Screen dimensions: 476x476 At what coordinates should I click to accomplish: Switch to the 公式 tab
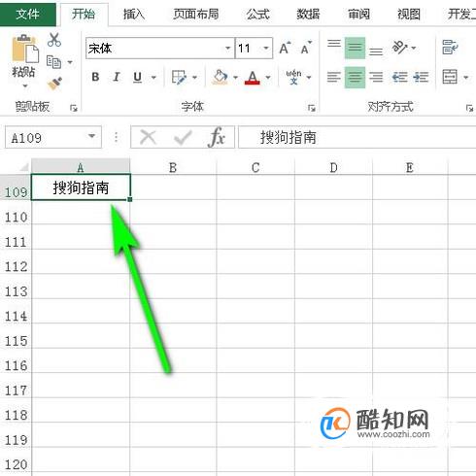click(x=257, y=15)
